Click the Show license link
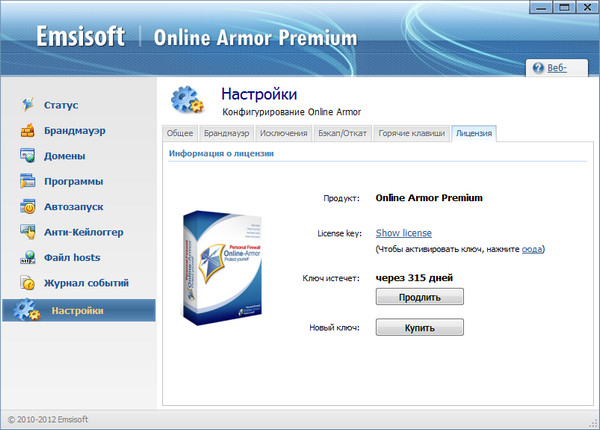600x430 pixels. click(403, 233)
